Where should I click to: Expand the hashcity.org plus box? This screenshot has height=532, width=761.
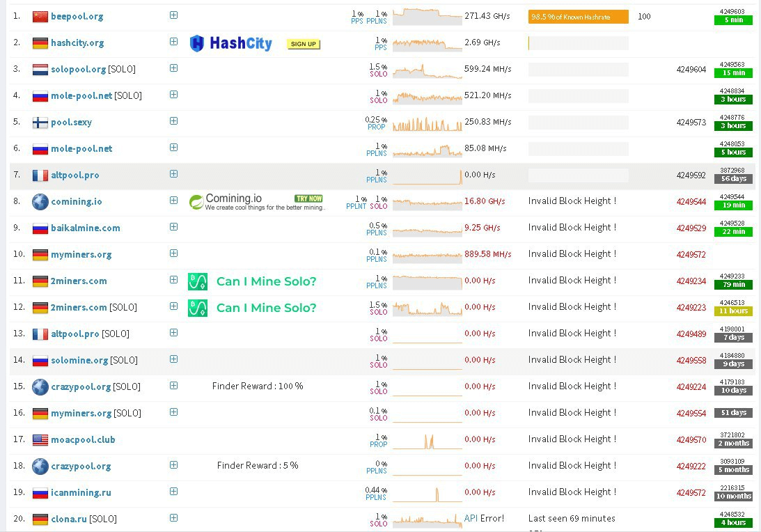tap(173, 42)
